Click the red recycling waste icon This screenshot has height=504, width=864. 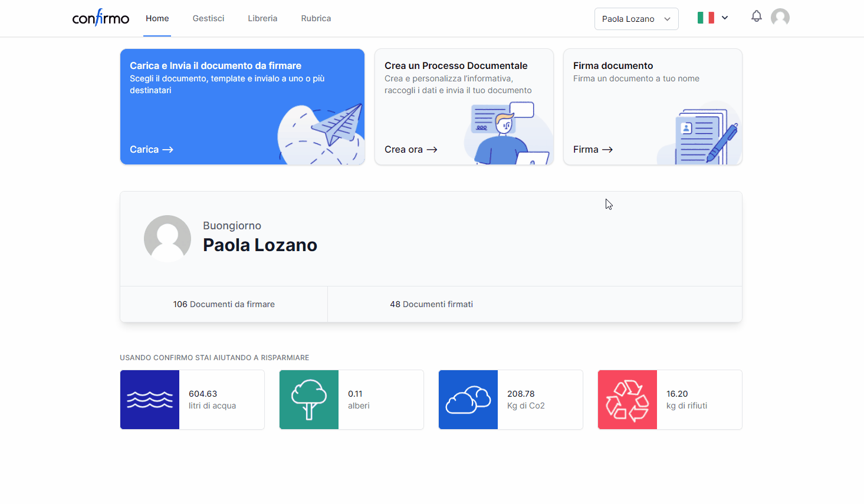pos(628,400)
